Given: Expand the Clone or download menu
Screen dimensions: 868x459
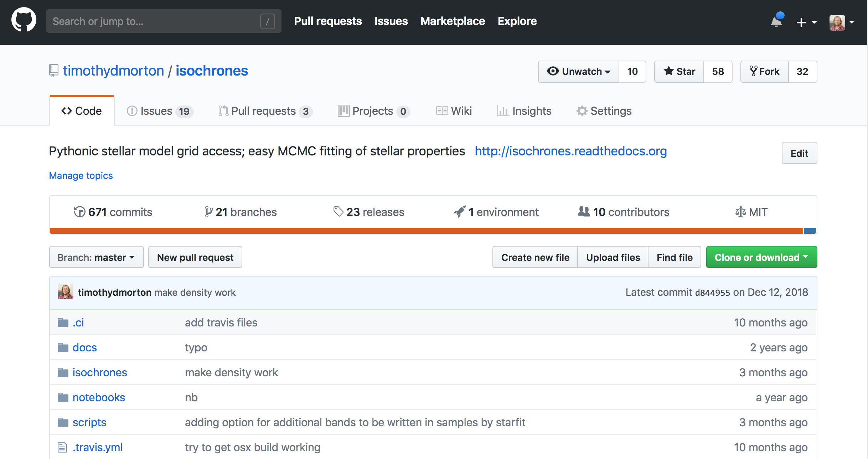Looking at the screenshot, I should (761, 257).
